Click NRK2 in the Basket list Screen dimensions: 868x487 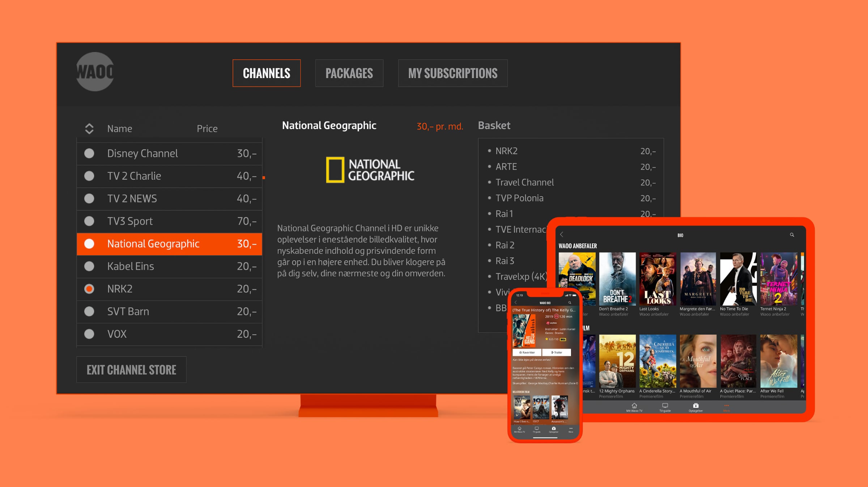tap(506, 151)
